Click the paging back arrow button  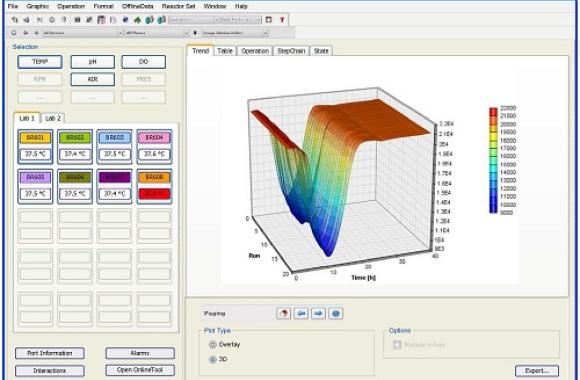pyautogui.click(x=301, y=313)
